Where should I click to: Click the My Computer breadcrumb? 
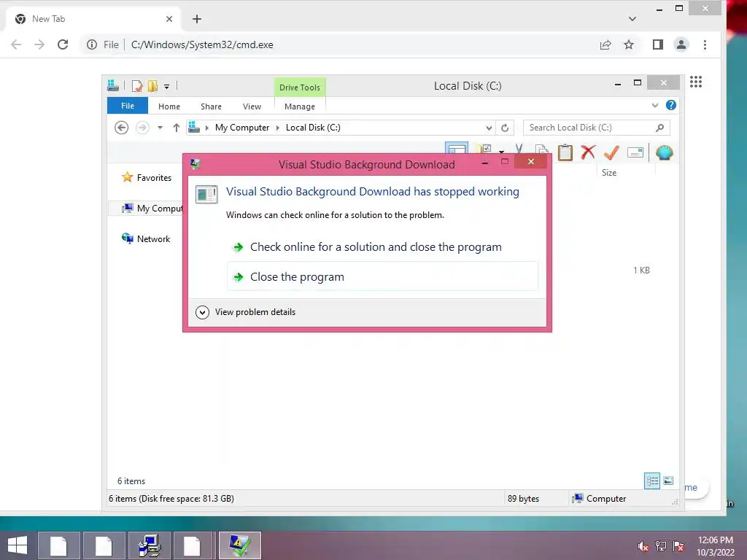(242, 128)
